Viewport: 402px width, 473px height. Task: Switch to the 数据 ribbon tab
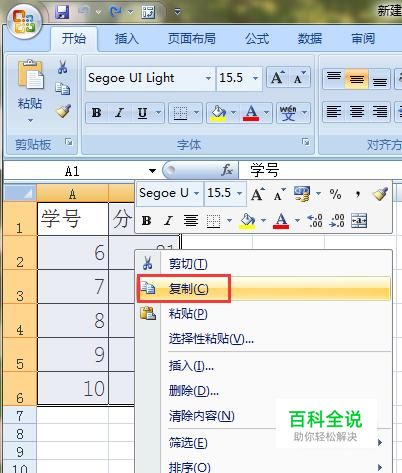pos(310,39)
